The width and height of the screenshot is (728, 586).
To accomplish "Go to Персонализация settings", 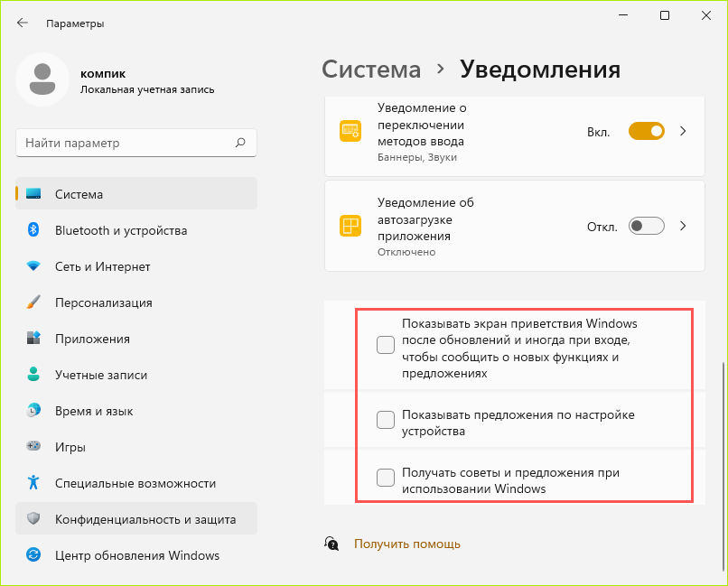I will (136, 302).
